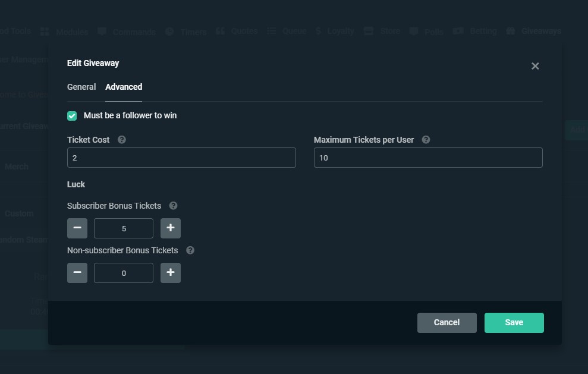588x374 pixels.
Task: Decrease Subscriber Bonus Tickets with minus button
Action: (77, 228)
